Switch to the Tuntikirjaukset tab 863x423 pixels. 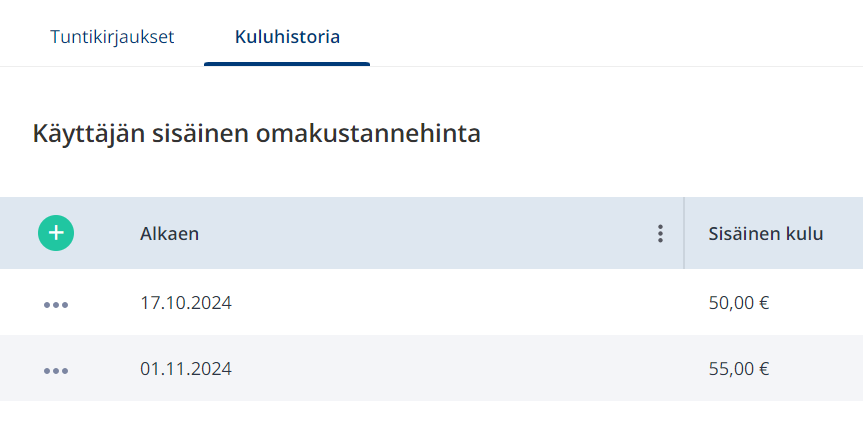coord(112,37)
